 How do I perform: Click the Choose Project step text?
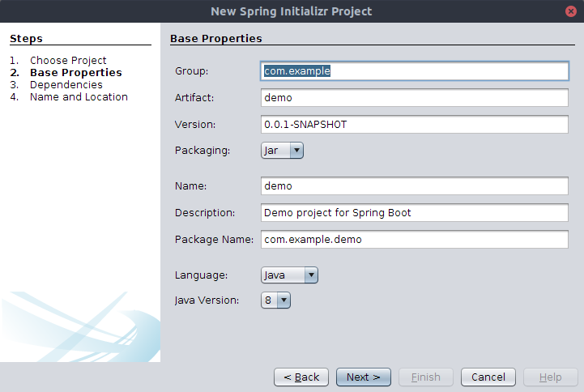68,60
